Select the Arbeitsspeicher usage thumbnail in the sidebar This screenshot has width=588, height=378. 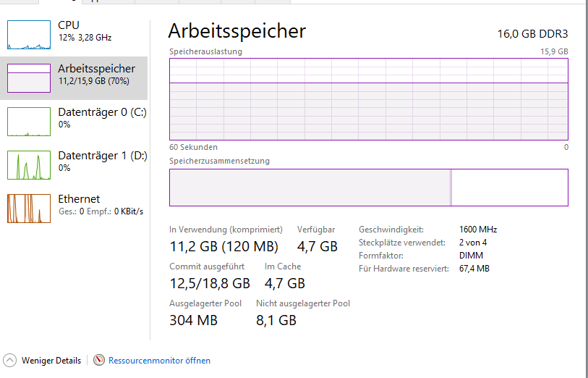[x=29, y=78]
